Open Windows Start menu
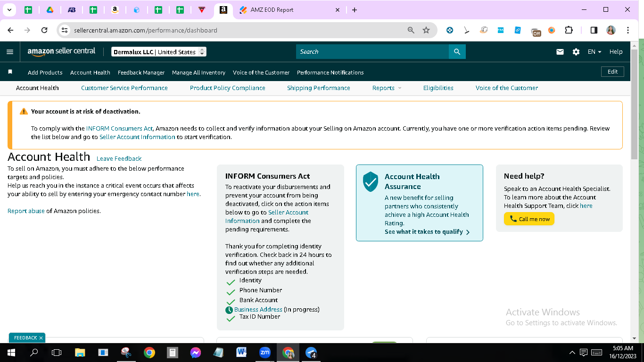The image size is (644, 362). 11,352
